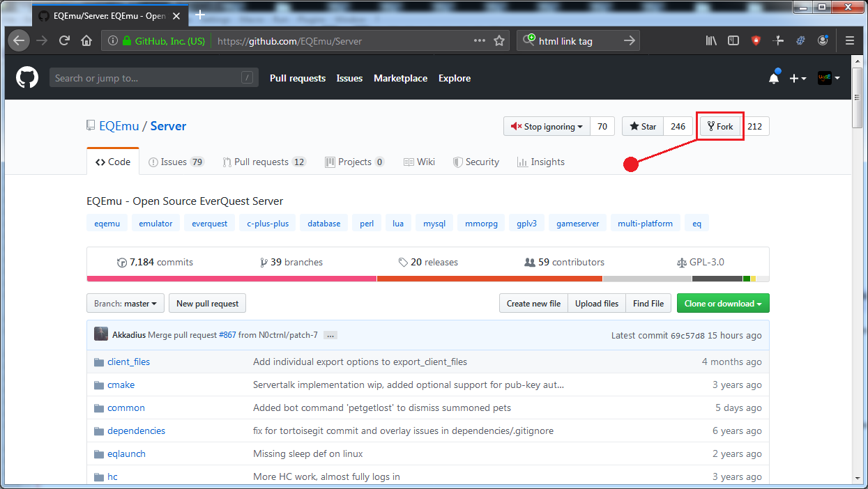Open Marketplace in top navigation
Viewport: 868px width, 489px height.
coord(400,78)
